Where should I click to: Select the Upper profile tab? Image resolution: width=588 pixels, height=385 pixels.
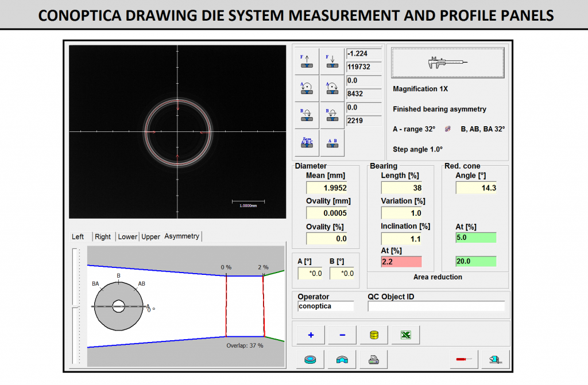click(x=151, y=236)
